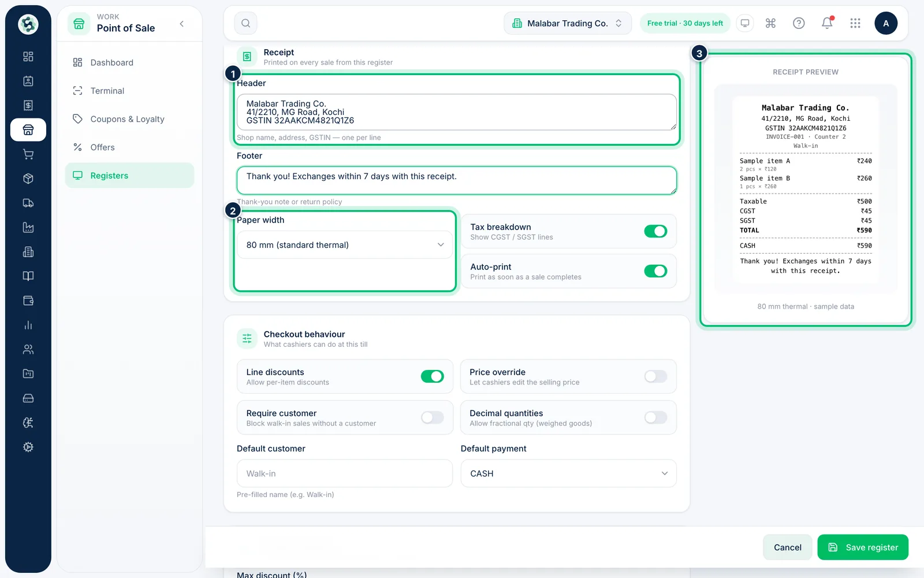Click the Free trial 30 days left badge

pyautogui.click(x=685, y=23)
